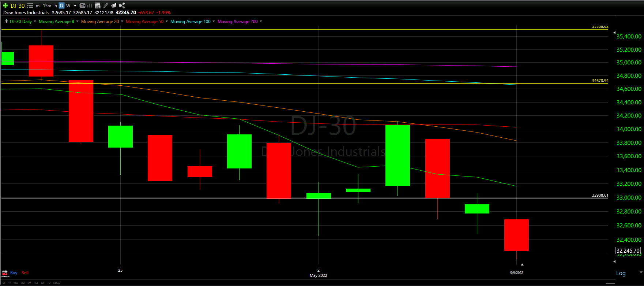Click the upper left-pointing price scale triangle
Image resolution: width=644 pixels, height=286 pixels.
pyautogui.click(x=614, y=33)
